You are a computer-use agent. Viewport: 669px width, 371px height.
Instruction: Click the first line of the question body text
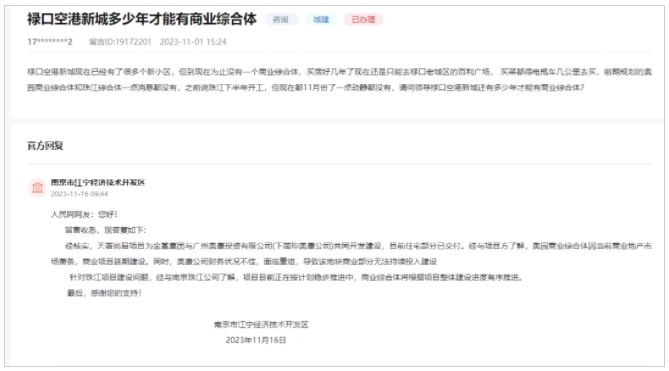point(340,72)
